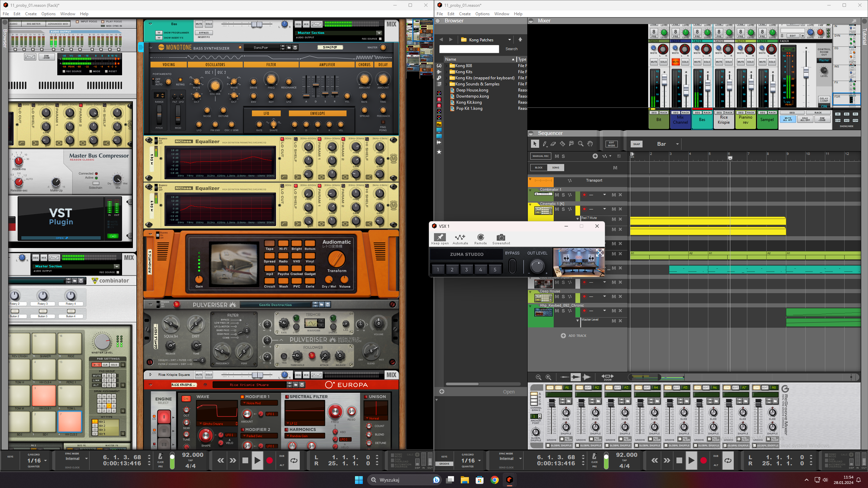The width and height of the screenshot is (868, 488).
Task: Toggle Edit Mode in the Sequencer
Action: point(611,144)
